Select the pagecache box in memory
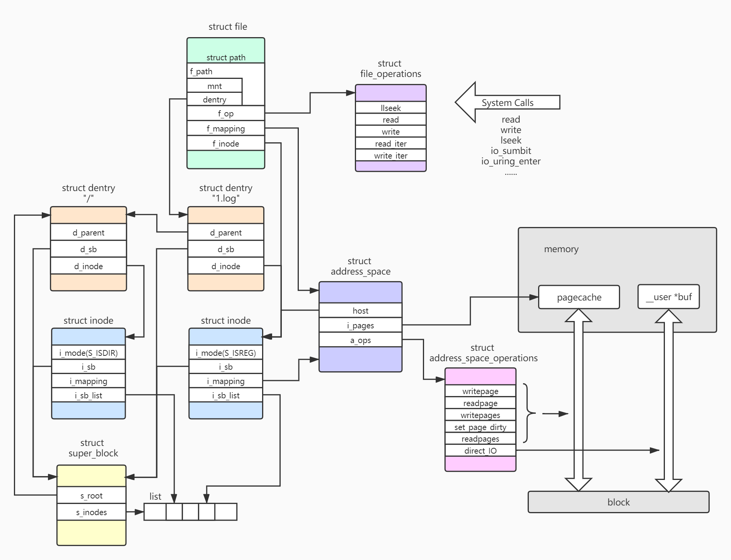Screen dimensions: 731x560 579,297
